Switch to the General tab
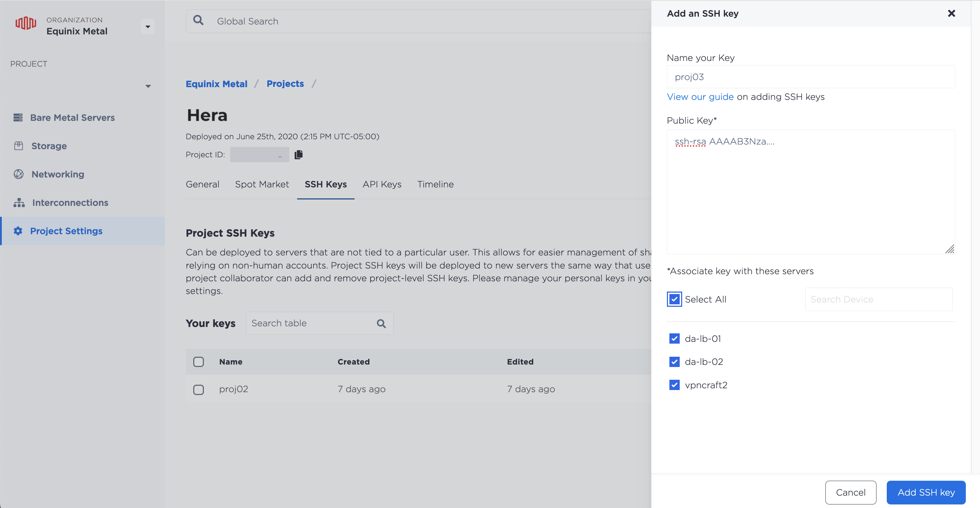 (202, 185)
